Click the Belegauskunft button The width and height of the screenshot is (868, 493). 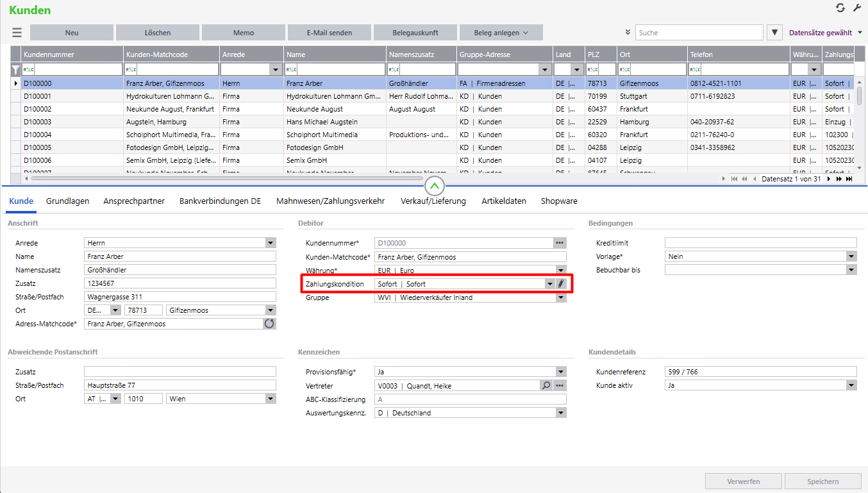coord(415,33)
